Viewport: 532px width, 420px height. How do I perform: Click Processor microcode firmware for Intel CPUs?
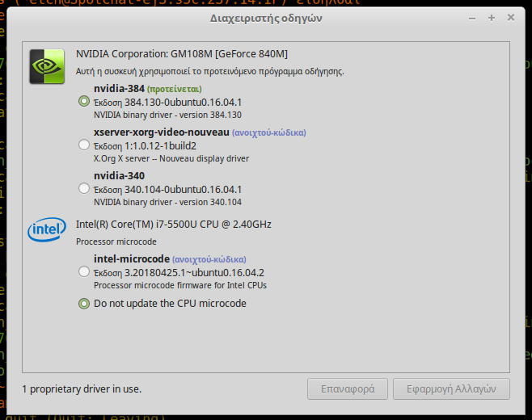(x=180, y=285)
